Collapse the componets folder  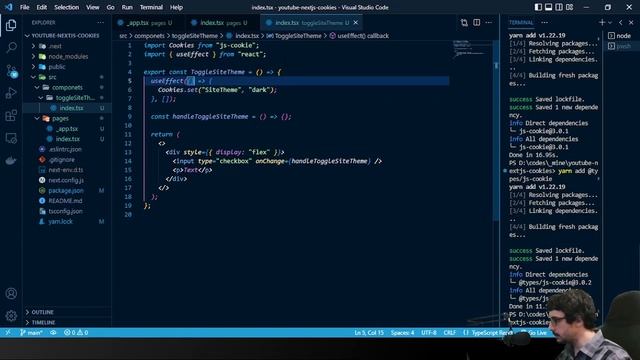click(67, 87)
